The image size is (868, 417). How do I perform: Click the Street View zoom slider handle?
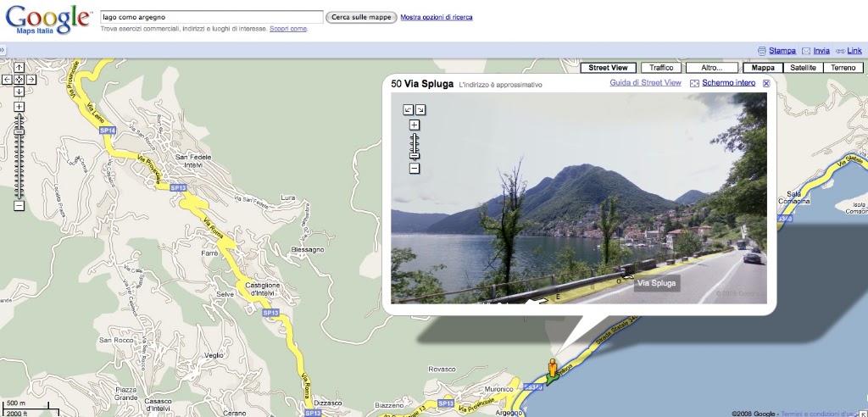pyautogui.click(x=414, y=154)
